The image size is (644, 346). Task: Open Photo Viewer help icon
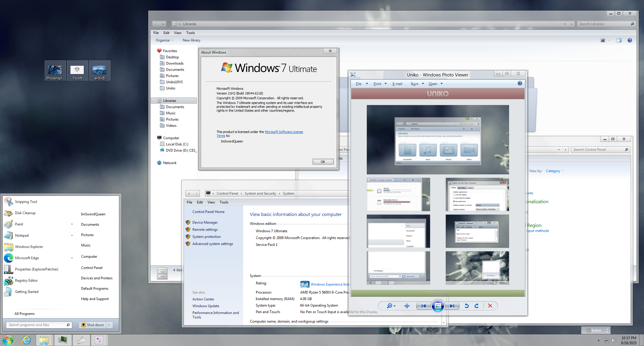520,84
